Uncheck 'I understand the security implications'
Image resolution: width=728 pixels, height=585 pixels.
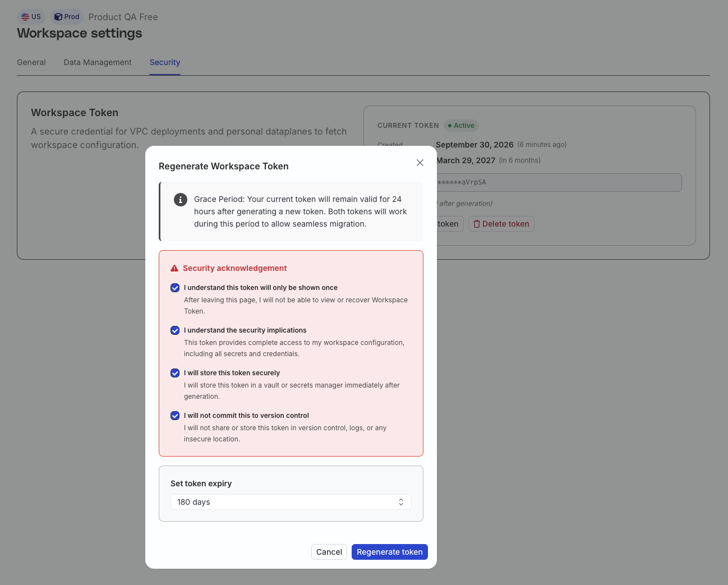(x=175, y=330)
